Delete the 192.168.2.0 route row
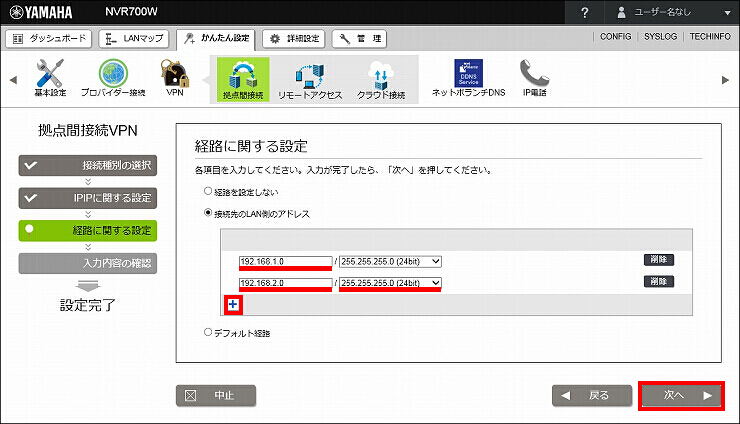 pos(659,282)
